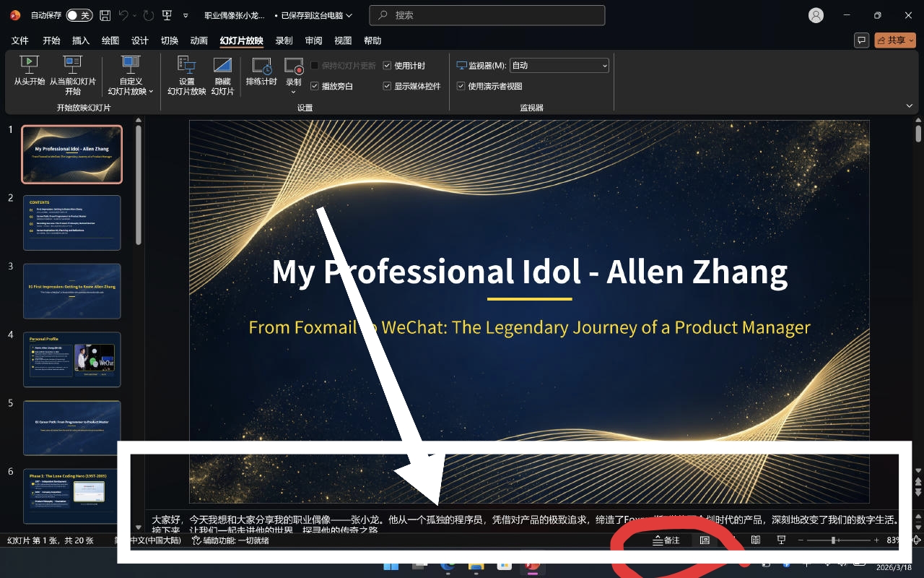Start slideshow from current slide (从当前幻灯片开始)
This screenshot has width=924, height=578.
[x=72, y=72]
